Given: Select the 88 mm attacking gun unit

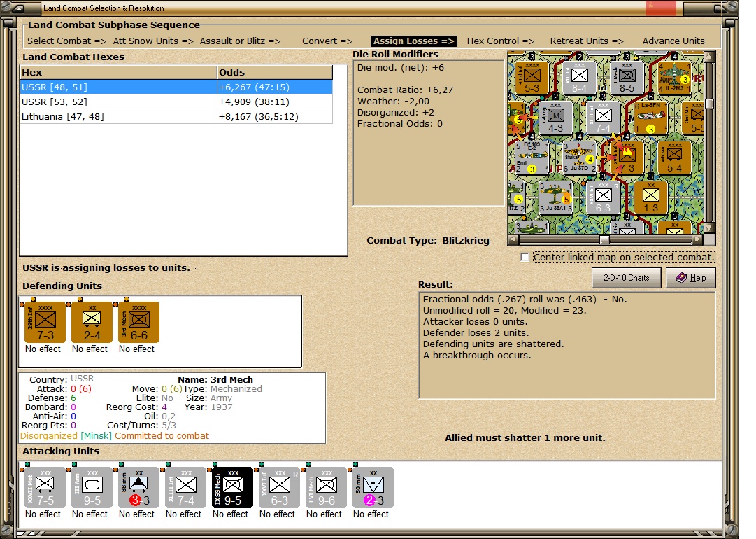Looking at the screenshot, I should click(139, 487).
